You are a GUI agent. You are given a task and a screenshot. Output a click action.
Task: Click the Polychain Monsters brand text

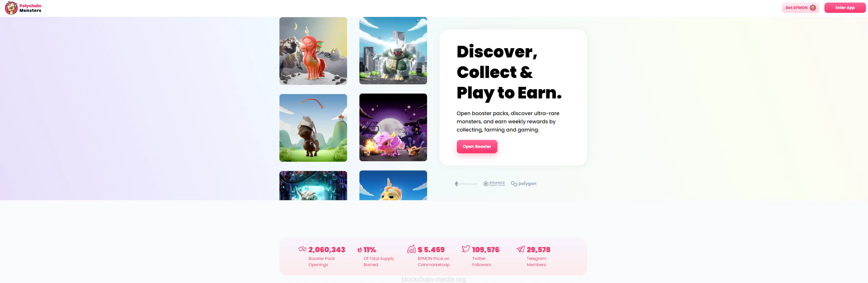click(x=30, y=8)
